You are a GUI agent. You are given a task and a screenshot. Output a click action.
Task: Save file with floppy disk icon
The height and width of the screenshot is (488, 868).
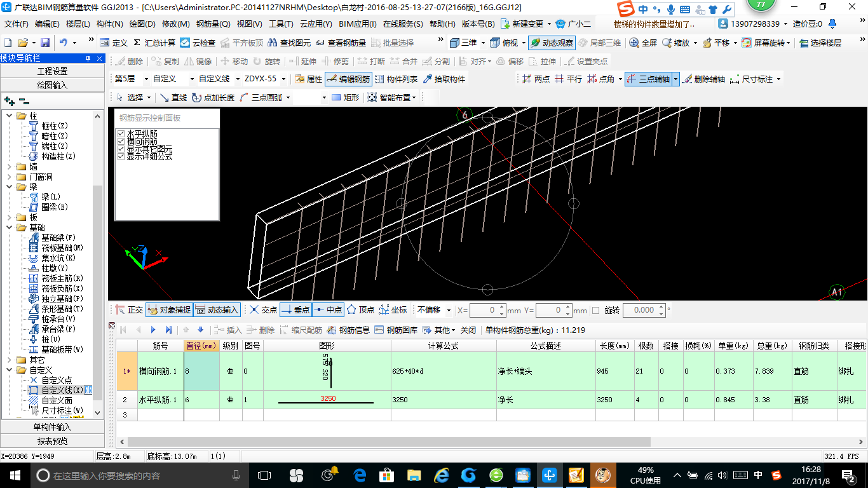click(x=45, y=43)
